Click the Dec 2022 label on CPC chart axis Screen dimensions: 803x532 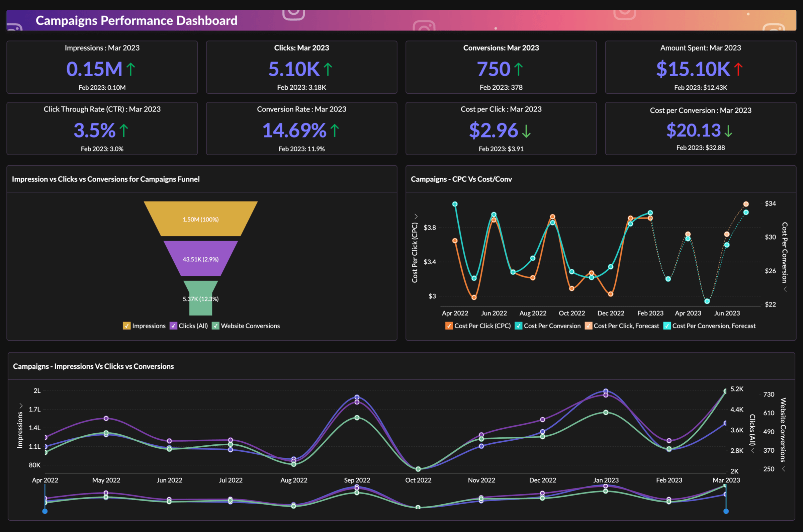tap(611, 313)
